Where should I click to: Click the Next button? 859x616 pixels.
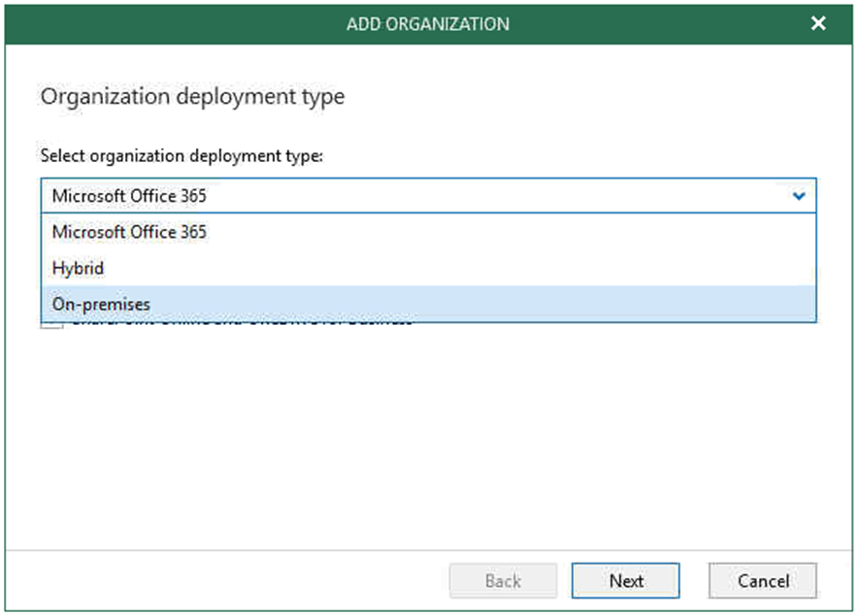(x=626, y=580)
